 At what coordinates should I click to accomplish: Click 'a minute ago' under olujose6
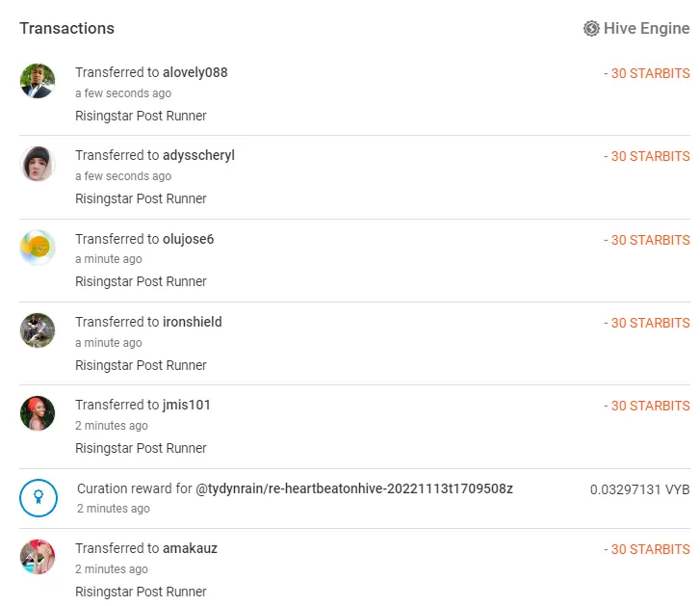[x=109, y=259]
